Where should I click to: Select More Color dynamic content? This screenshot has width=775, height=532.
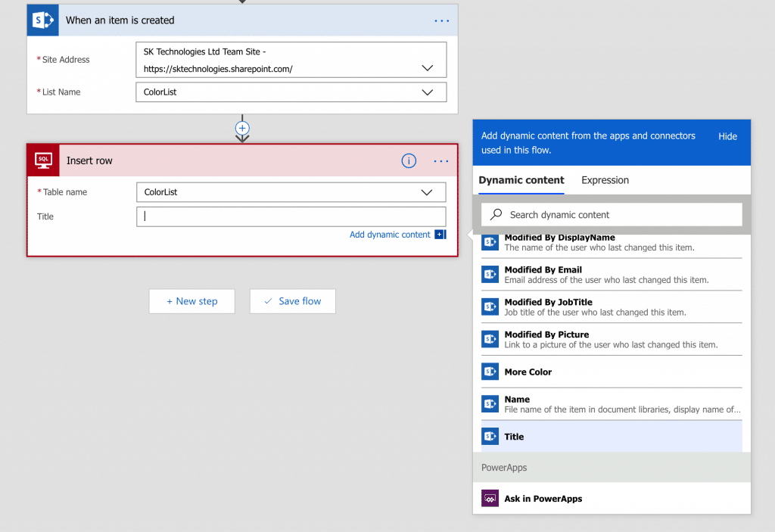[x=612, y=372]
